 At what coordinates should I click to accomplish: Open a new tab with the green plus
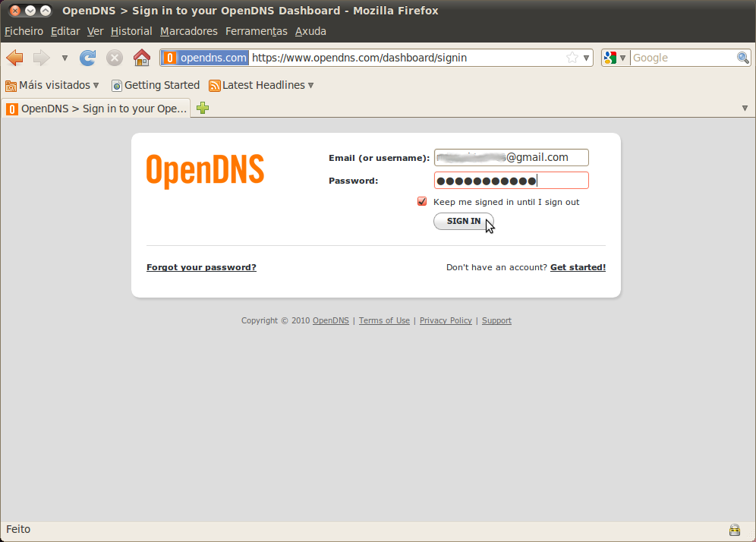(x=203, y=108)
